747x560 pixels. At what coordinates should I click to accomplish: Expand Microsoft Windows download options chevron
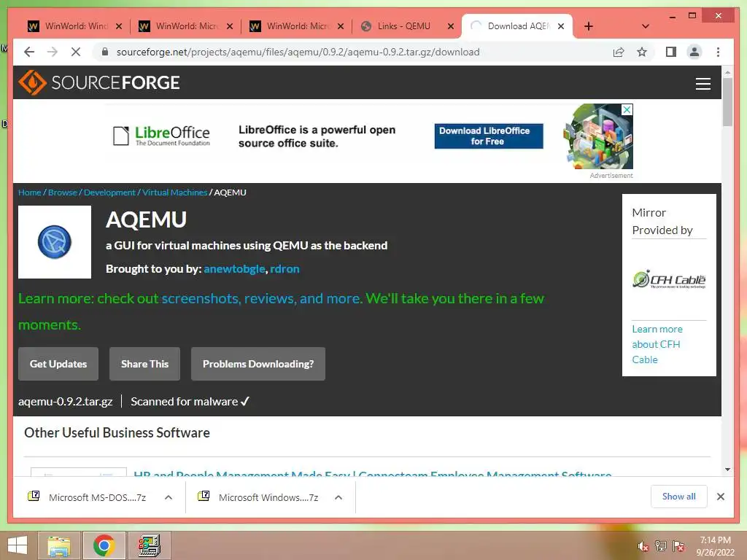click(x=338, y=497)
